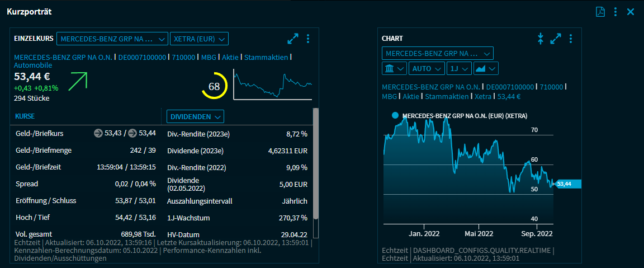Screen dimensions: 644x268
Task: Open Chart panel three-dot menu
Action: 571,39
